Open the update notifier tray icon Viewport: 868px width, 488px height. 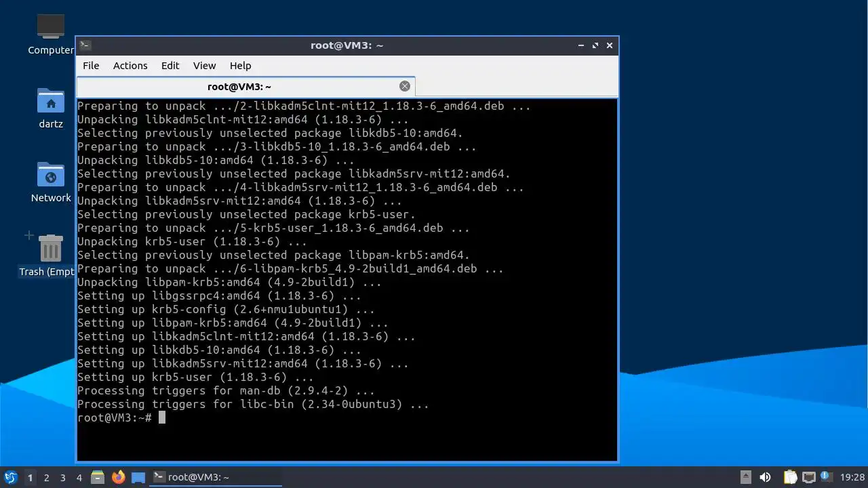(x=826, y=476)
